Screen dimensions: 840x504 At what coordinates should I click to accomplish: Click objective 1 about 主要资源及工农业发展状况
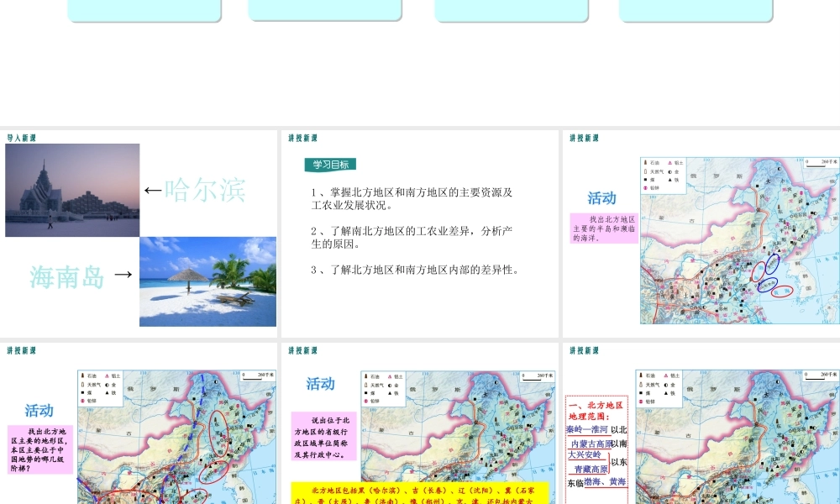coord(412,199)
